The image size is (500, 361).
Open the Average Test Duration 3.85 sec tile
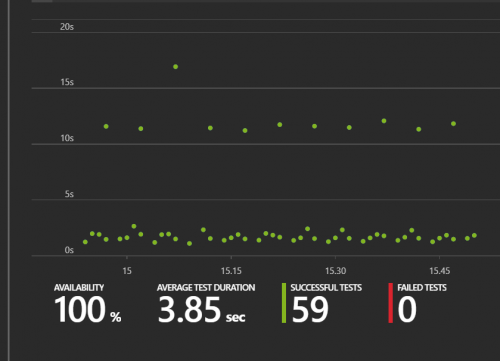click(206, 304)
